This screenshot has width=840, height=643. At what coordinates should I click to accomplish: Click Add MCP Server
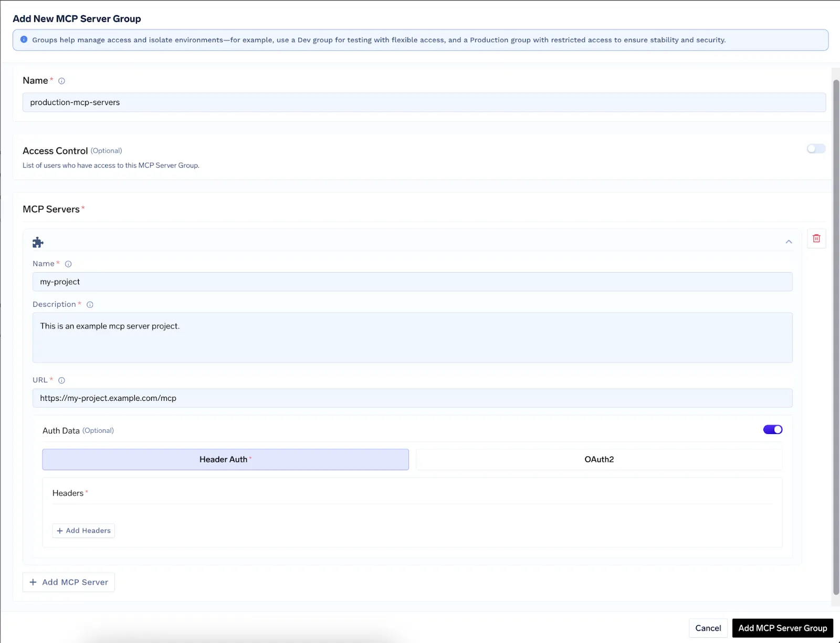(68, 582)
